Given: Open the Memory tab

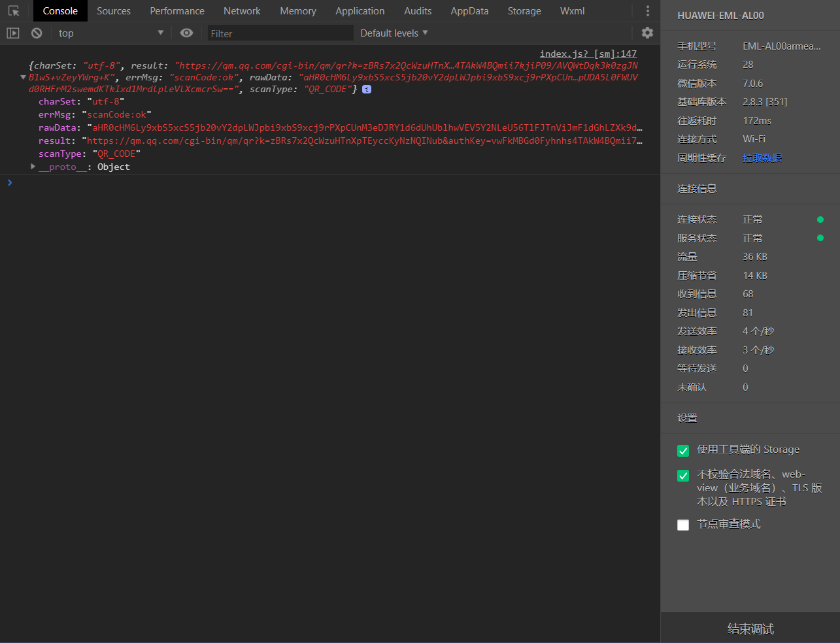Looking at the screenshot, I should (298, 11).
